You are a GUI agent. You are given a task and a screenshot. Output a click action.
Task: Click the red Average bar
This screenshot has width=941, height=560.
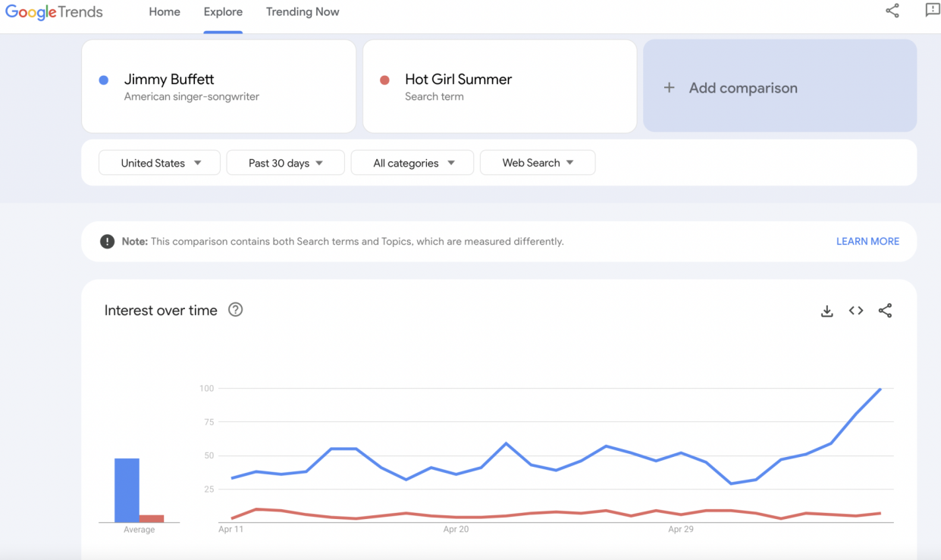point(152,518)
